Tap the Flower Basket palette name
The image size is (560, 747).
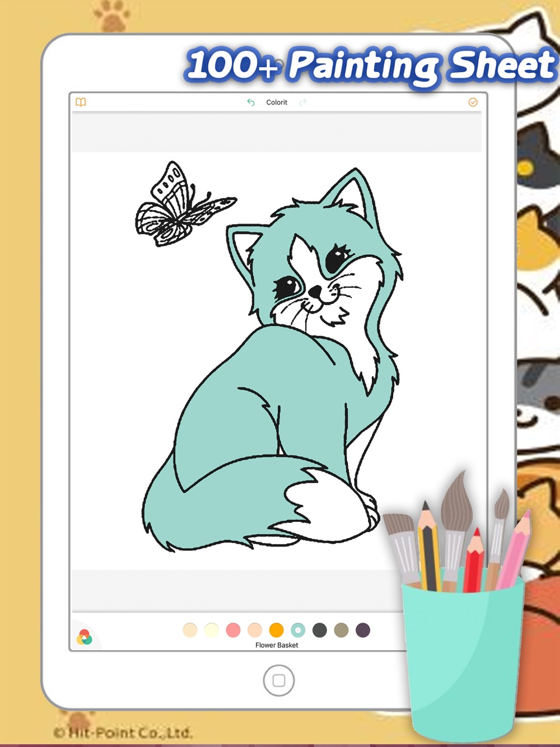(277, 645)
